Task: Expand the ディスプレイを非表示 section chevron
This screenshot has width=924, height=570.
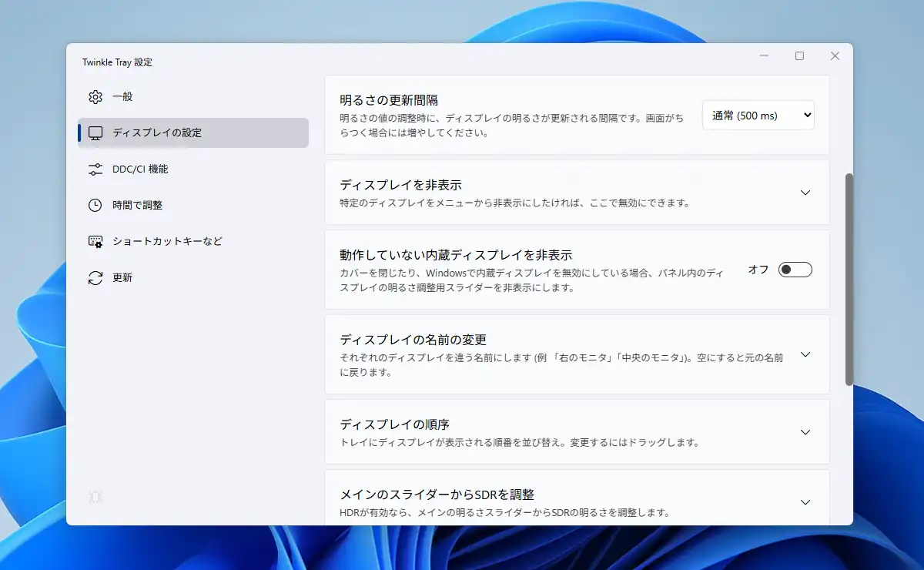Action: (805, 193)
